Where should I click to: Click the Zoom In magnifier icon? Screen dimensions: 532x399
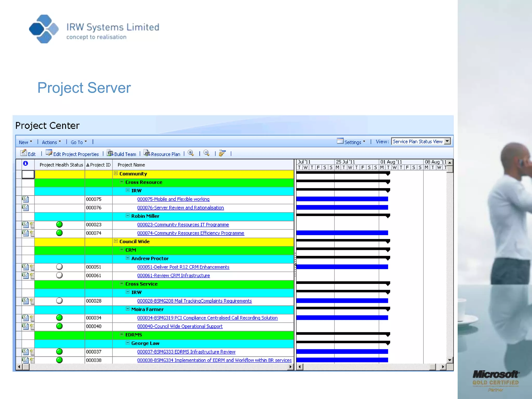tap(191, 153)
